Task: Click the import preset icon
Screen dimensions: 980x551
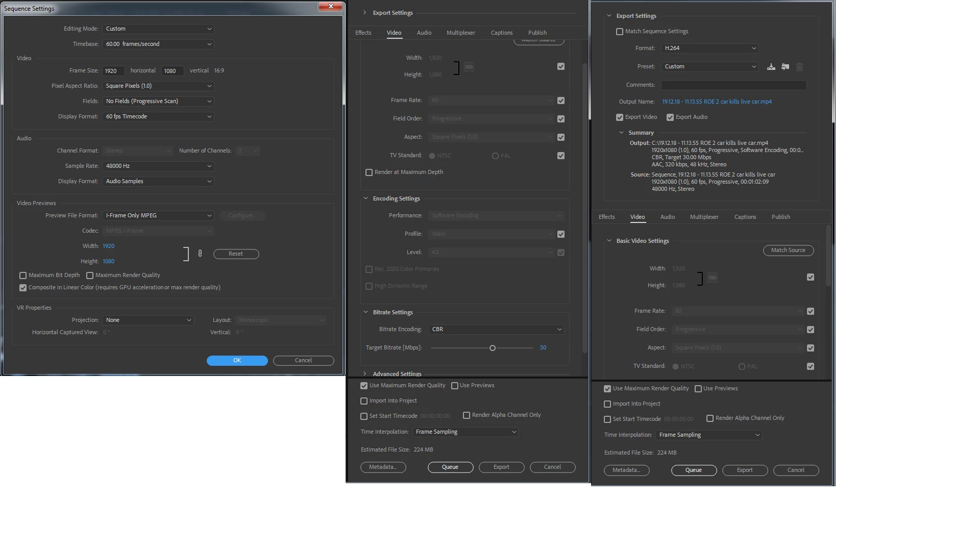Action: pos(786,67)
